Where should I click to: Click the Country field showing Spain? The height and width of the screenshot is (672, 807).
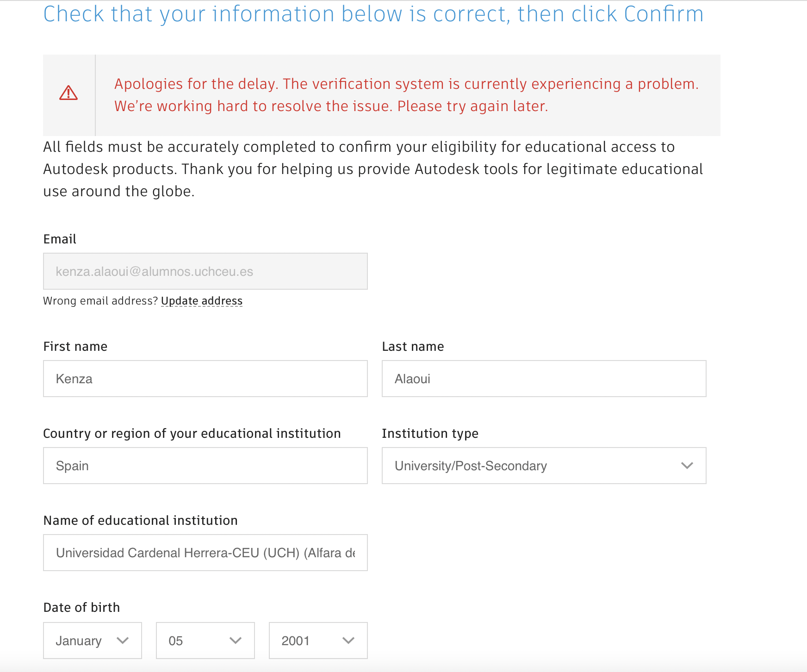[x=205, y=466]
